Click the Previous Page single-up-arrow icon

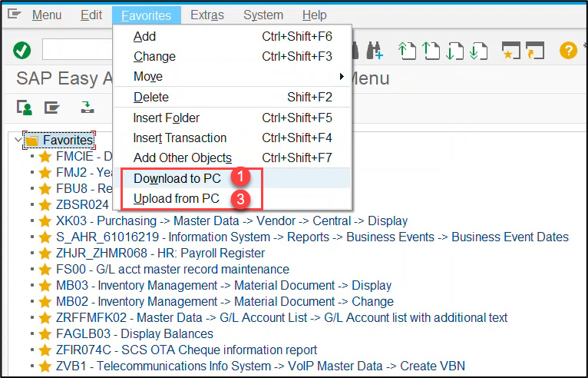(x=431, y=51)
